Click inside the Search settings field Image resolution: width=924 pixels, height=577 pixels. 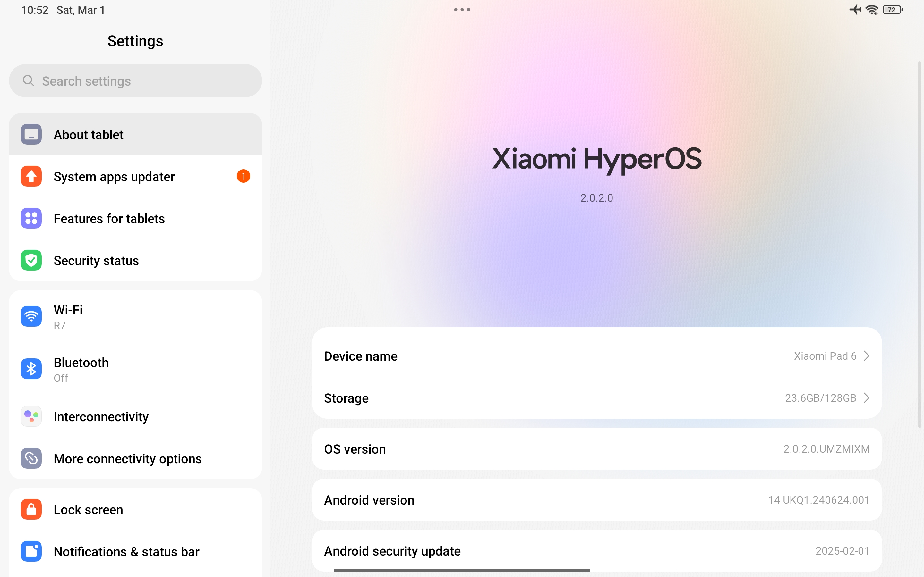tap(135, 81)
